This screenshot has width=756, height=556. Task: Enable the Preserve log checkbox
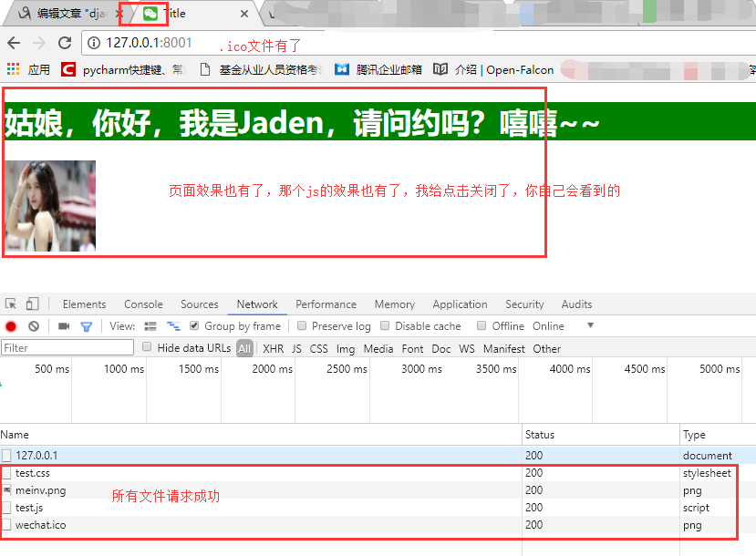point(302,325)
